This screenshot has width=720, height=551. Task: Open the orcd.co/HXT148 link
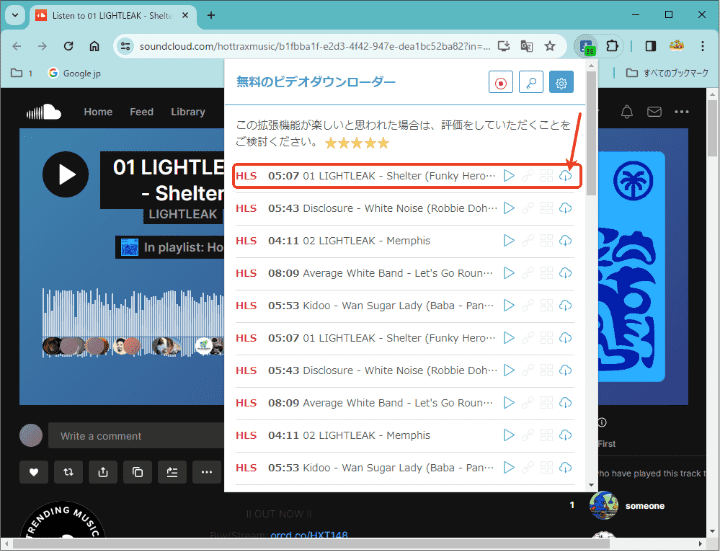(x=309, y=535)
